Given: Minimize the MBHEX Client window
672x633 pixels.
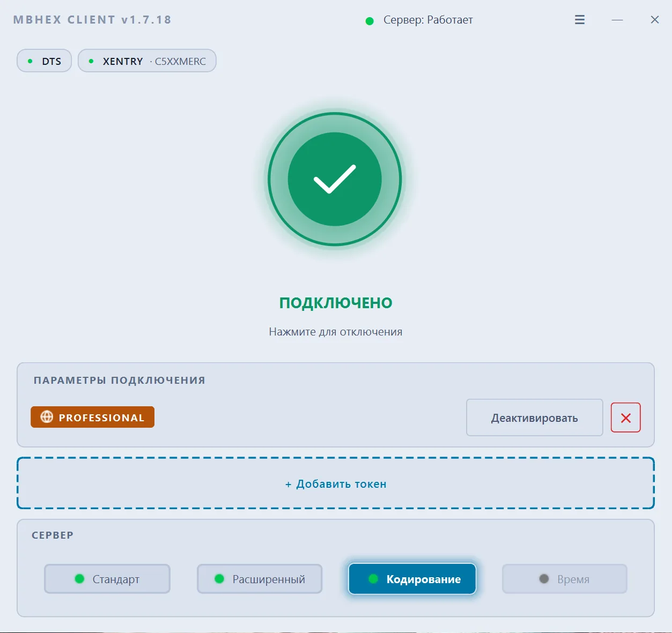Looking at the screenshot, I should [x=617, y=20].
